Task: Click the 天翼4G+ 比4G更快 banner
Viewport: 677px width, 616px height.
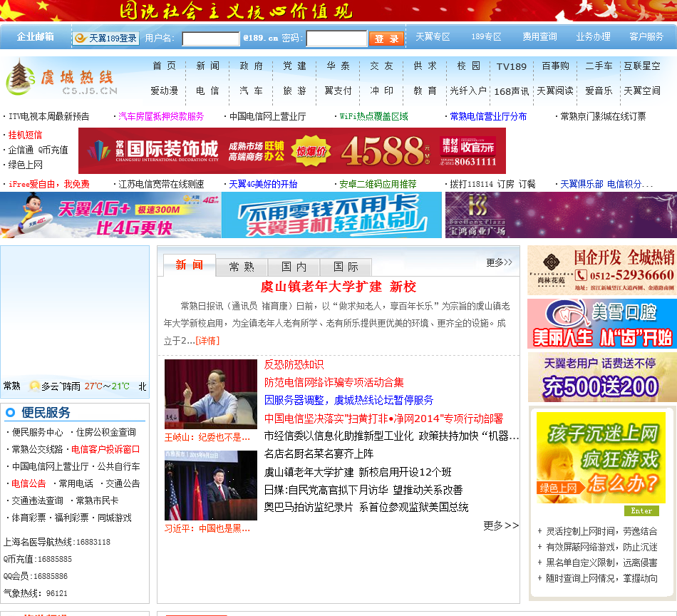Action: point(110,215)
